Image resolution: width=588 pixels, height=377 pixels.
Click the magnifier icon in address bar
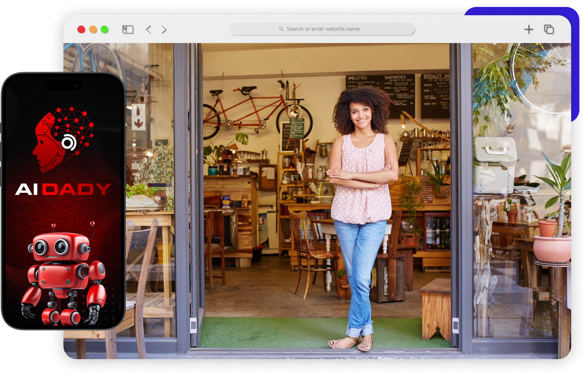[x=281, y=29]
